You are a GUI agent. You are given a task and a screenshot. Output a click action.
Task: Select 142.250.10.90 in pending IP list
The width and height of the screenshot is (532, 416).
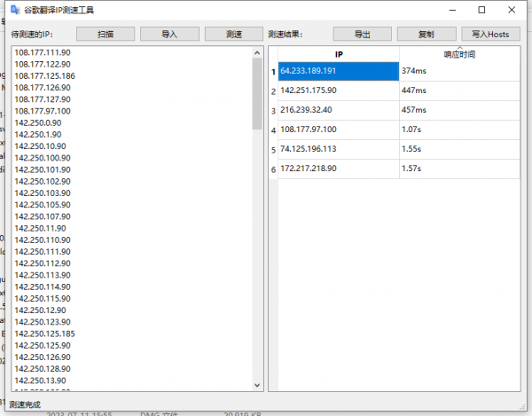click(41, 146)
